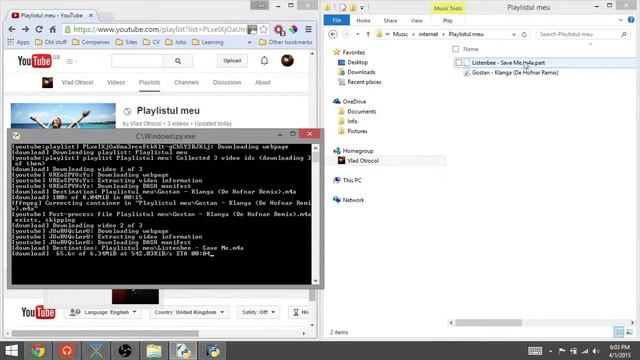The height and width of the screenshot is (360, 640).
Task: Open the Play tab under Music Tools
Action: (448, 20)
